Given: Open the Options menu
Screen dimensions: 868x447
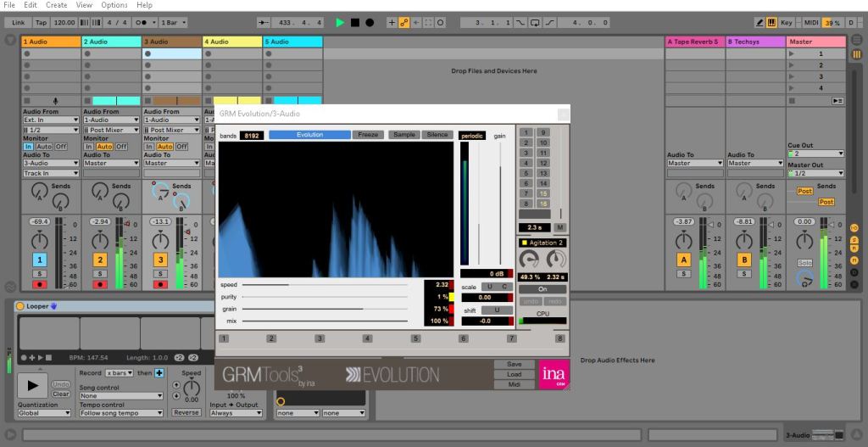Looking at the screenshot, I should click(114, 5).
